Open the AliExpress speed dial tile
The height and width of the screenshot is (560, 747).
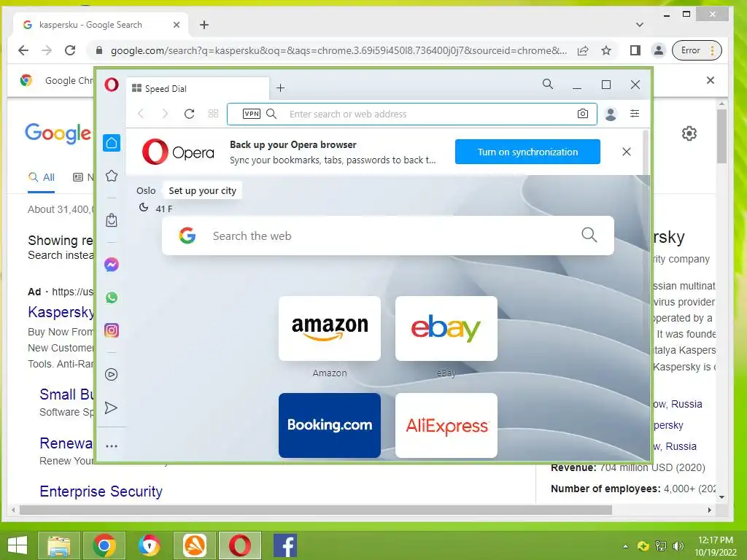coord(446,425)
